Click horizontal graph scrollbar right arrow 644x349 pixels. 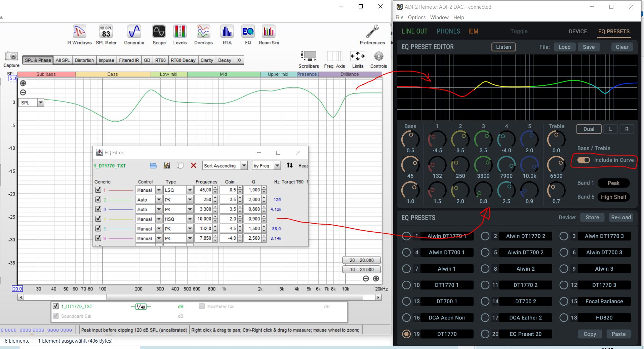coord(378,297)
